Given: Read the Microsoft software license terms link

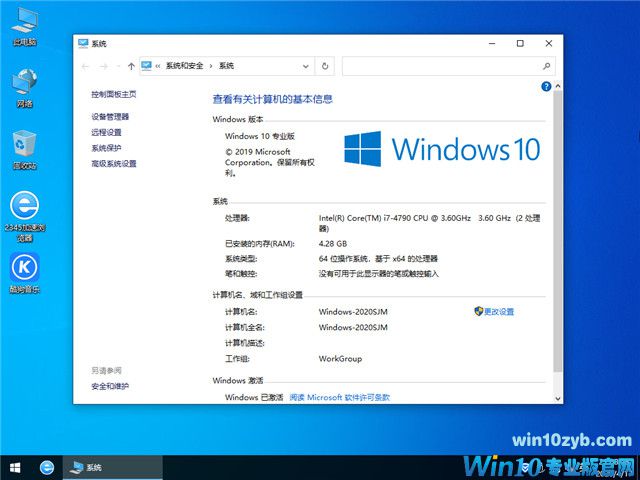Looking at the screenshot, I should (x=340, y=397).
